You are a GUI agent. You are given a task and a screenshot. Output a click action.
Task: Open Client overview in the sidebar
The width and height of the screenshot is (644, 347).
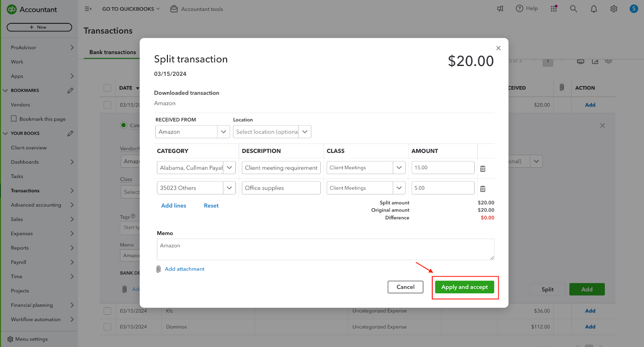[x=29, y=148]
